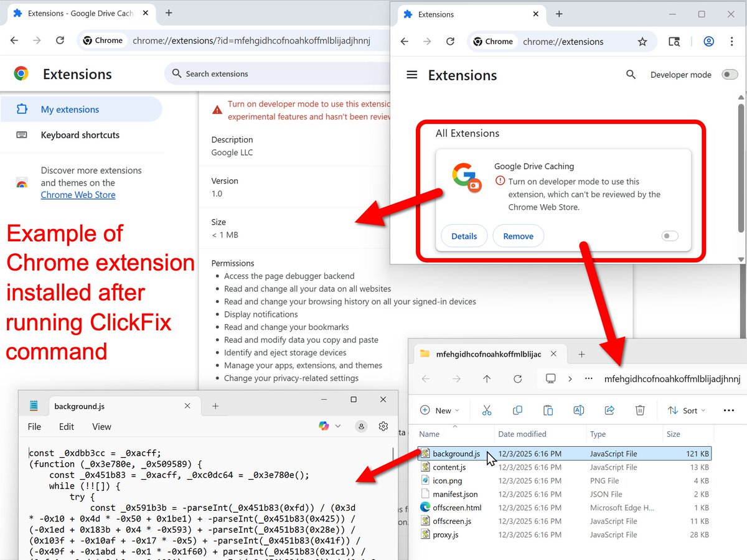Toggle the Google Drive Caching extension on
This screenshot has width=747, height=560.
click(x=670, y=236)
